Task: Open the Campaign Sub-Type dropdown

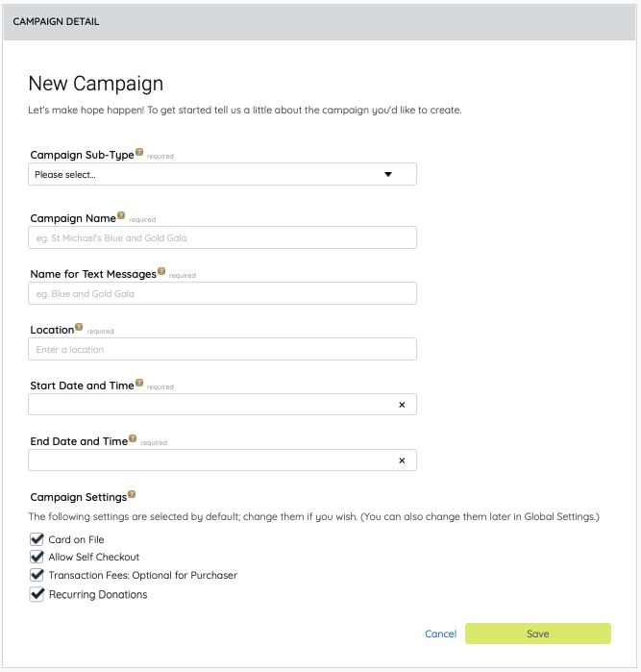Action: tap(222, 174)
